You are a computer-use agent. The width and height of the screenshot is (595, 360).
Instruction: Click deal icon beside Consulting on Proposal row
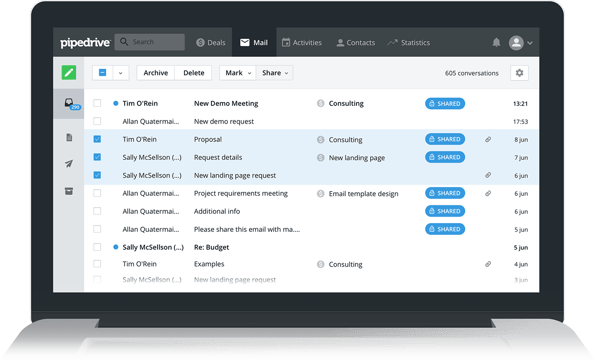click(x=321, y=140)
